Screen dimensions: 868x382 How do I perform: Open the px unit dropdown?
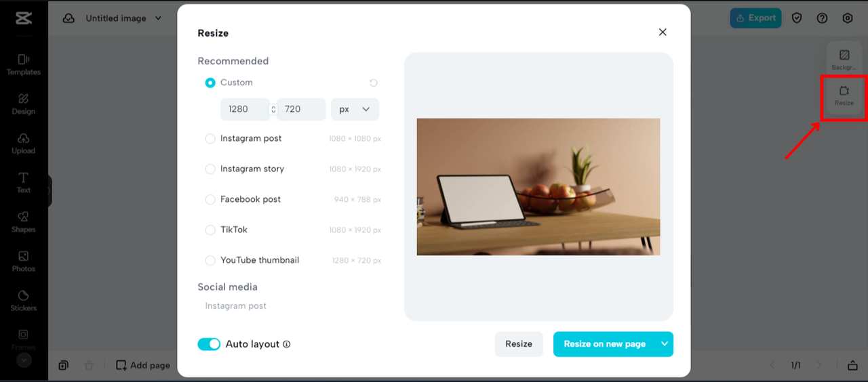coord(355,109)
